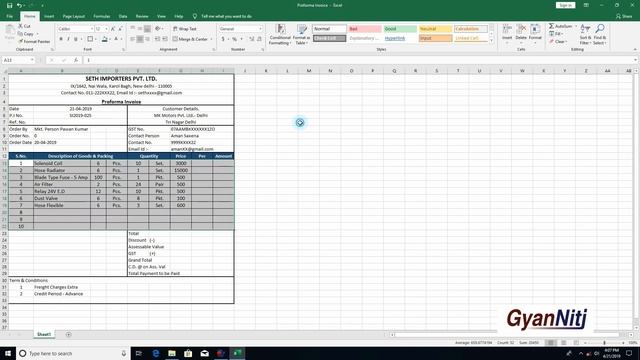640x360 pixels.
Task: Expand the formula bar
Action: [635, 60]
